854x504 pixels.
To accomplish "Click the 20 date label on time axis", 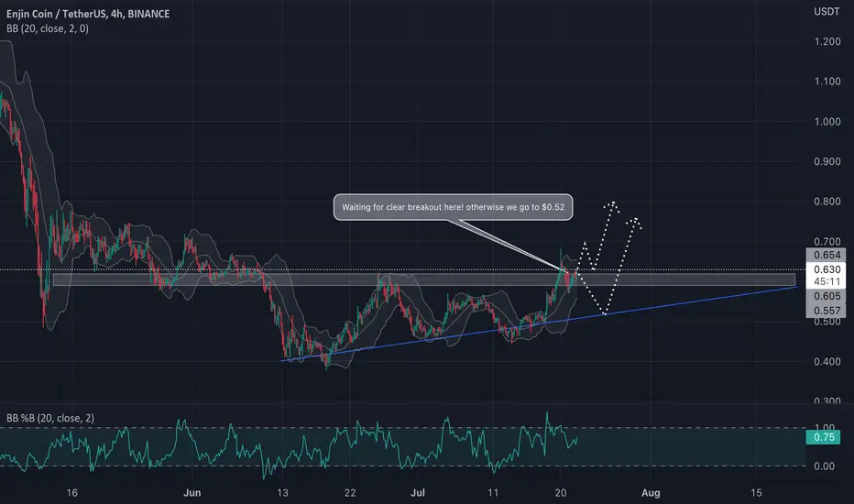I will tap(561, 493).
